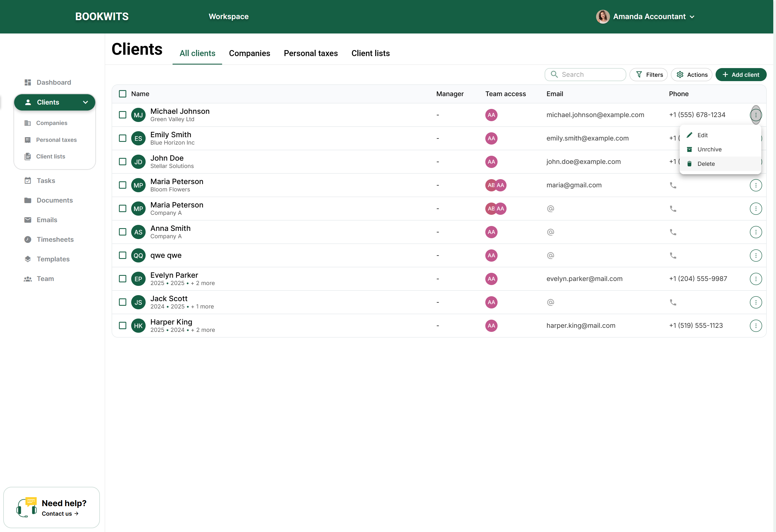This screenshot has height=532, width=776.
Task: Select the checkbox for Anna Smith
Action: 122,232
